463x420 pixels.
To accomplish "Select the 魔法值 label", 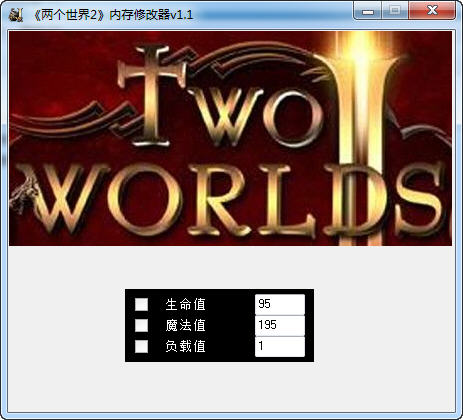I will [185, 325].
